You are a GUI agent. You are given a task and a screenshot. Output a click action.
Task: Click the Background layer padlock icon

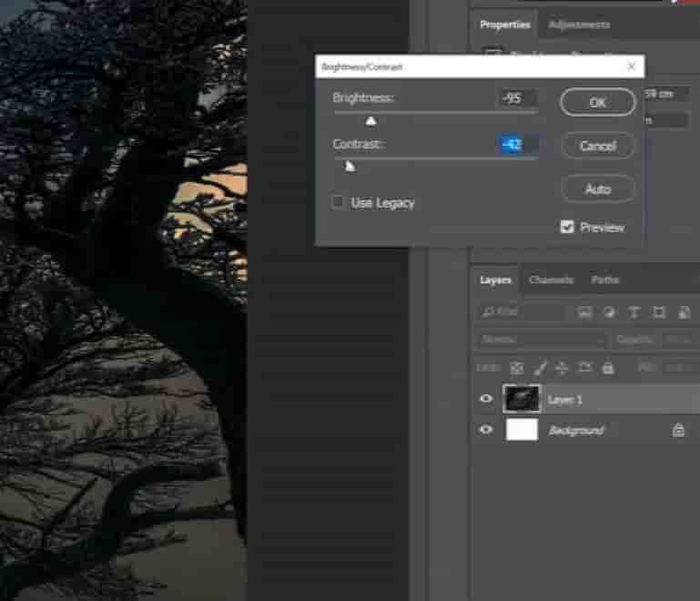coord(678,430)
